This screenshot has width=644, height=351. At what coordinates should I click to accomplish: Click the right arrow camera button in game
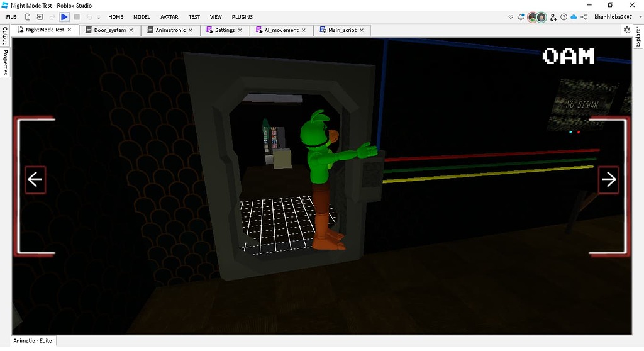[608, 180]
